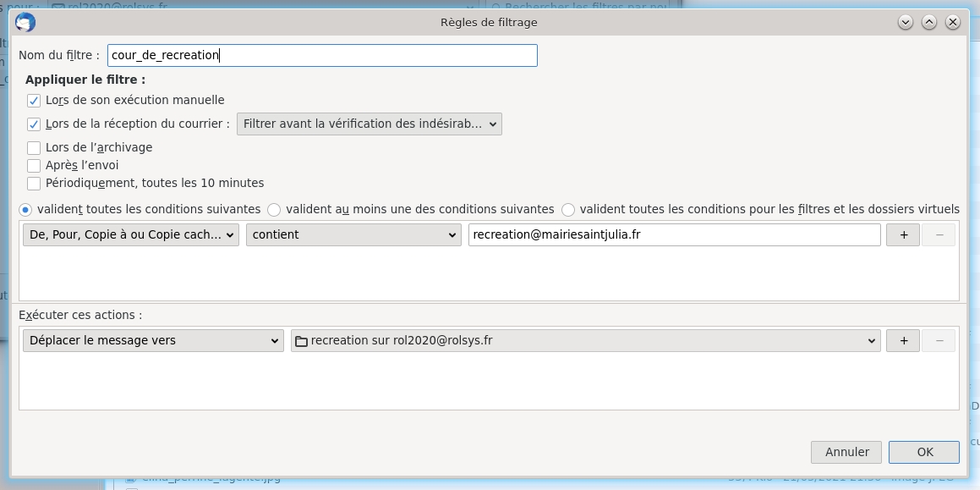Open the 'De, Pour, Copie à' field dropdown
Viewport: 980px width, 490px height.
(131, 235)
